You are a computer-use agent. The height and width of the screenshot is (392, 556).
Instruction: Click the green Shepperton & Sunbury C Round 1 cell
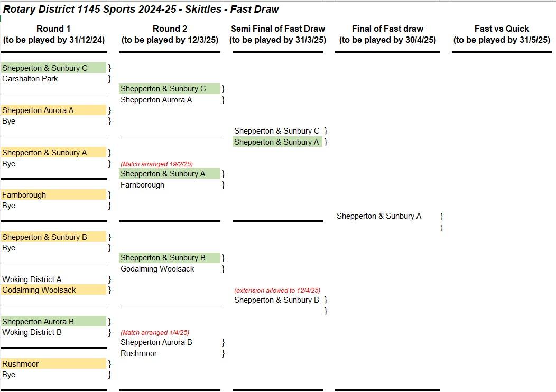pos(53,68)
